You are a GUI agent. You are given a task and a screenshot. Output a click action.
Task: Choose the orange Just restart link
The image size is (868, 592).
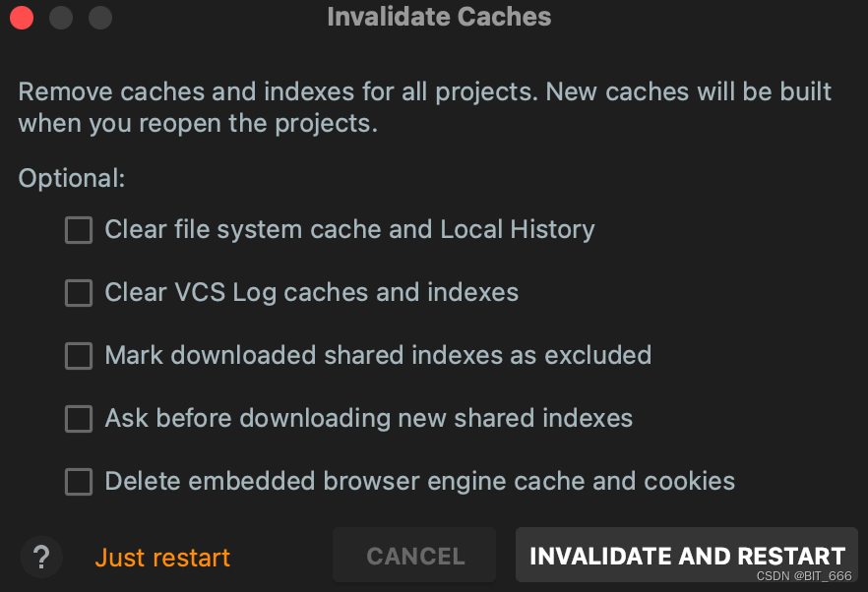[x=162, y=558]
